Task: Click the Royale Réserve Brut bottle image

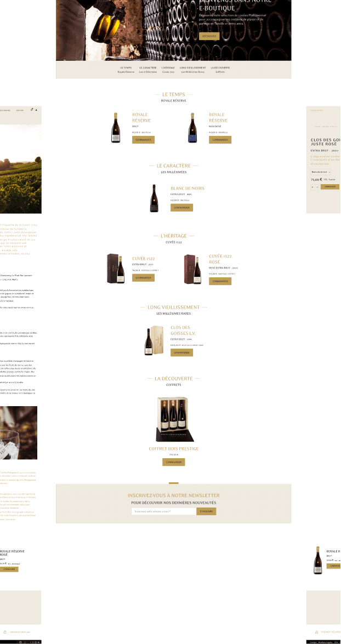Action: click(116, 128)
